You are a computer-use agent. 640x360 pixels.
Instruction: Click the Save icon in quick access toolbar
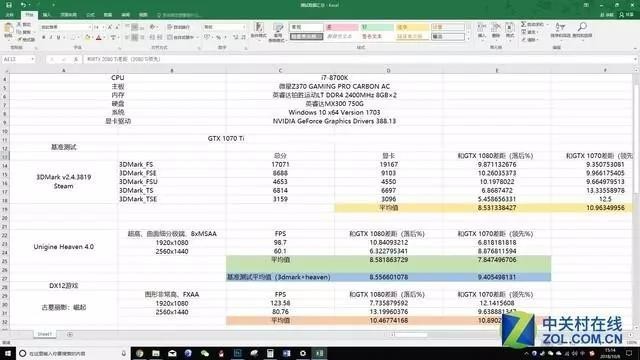point(9,5)
